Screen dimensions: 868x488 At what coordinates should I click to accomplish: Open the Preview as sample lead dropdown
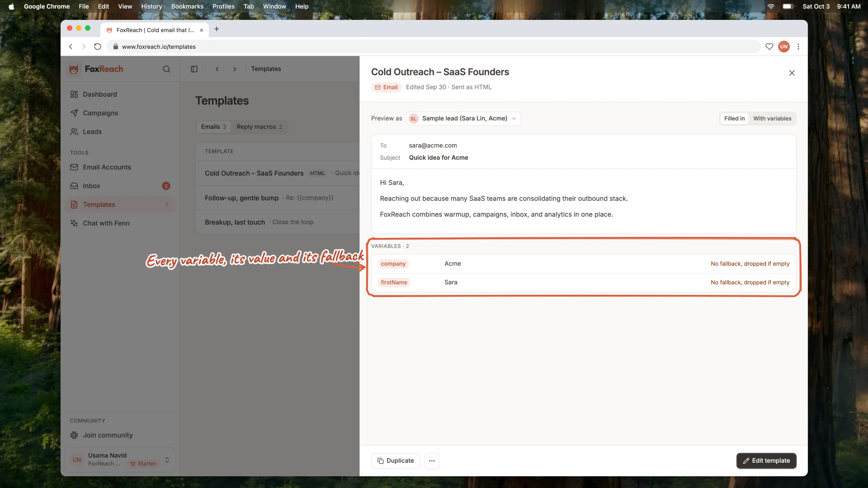tap(463, 119)
